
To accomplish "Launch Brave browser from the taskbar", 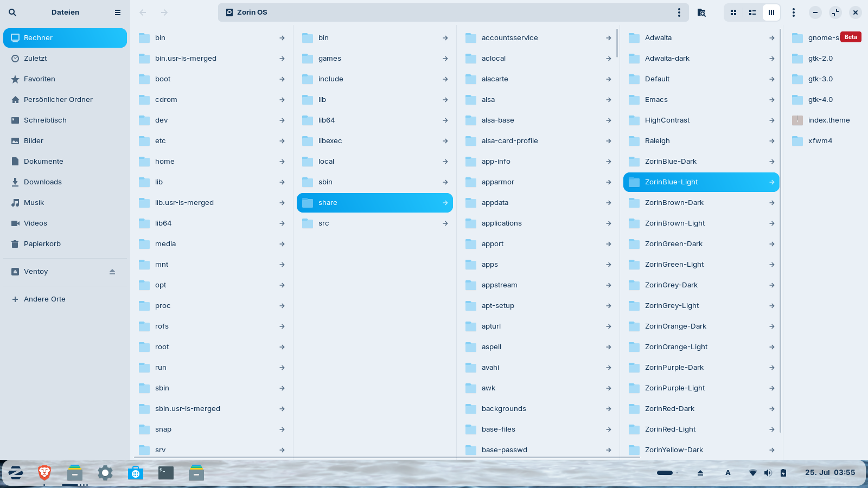I will (44, 473).
